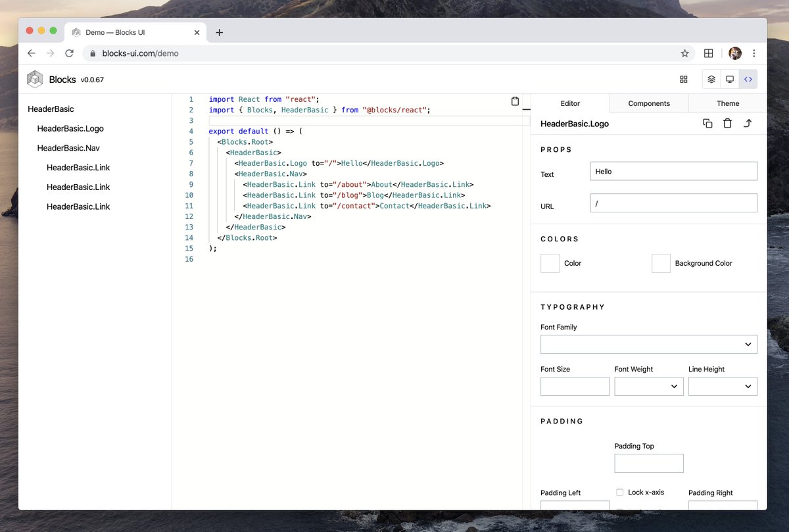Click the Blocks title text
This screenshot has width=789, height=532.
(x=62, y=80)
